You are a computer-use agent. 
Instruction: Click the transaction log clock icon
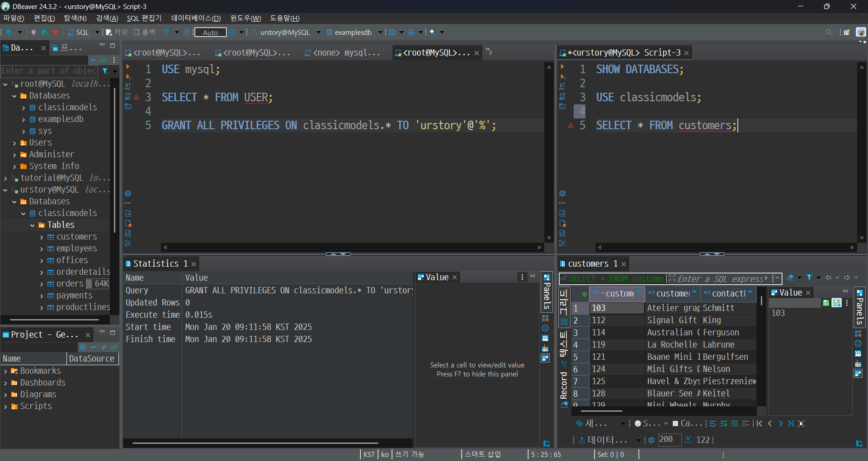(x=232, y=32)
